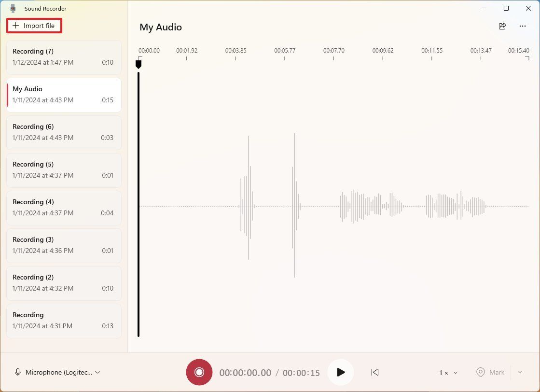Image resolution: width=540 pixels, height=392 pixels.
Task: Enable recording via the Record control
Action: click(199, 372)
